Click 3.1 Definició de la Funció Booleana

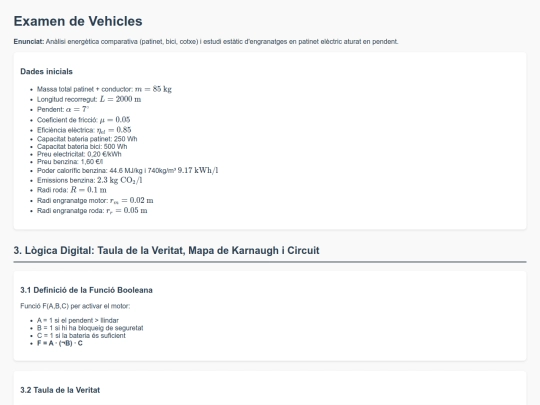pos(86,290)
